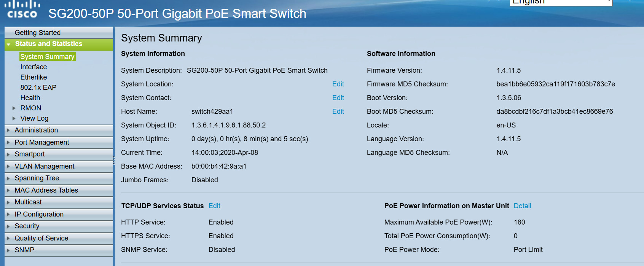
Task: Edit the System Contact field
Action: point(338,98)
